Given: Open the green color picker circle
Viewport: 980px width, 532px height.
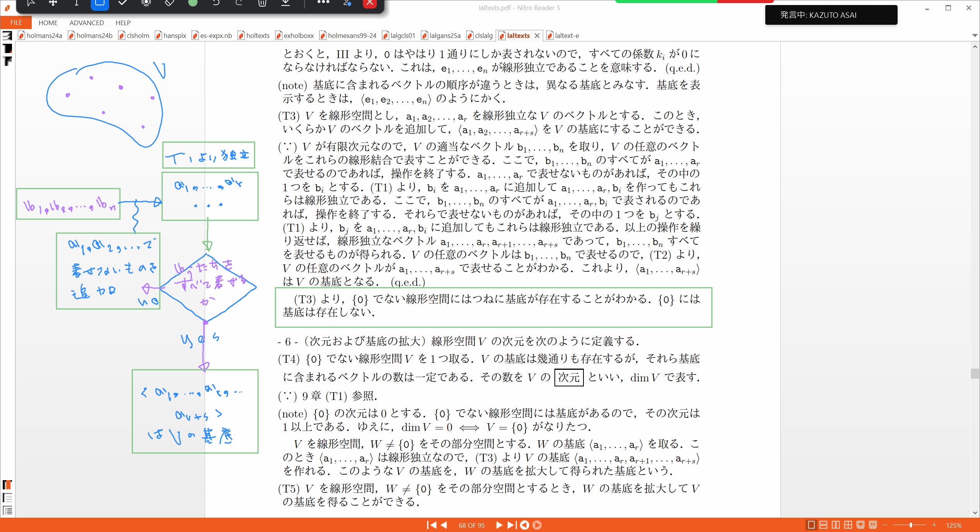Looking at the screenshot, I should pyautogui.click(x=193, y=3).
